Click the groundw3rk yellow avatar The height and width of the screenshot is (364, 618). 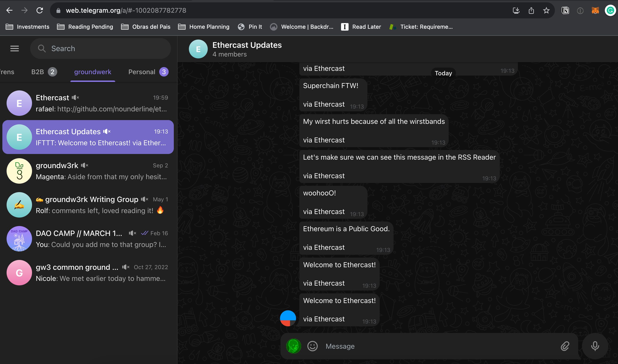tap(19, 171)
